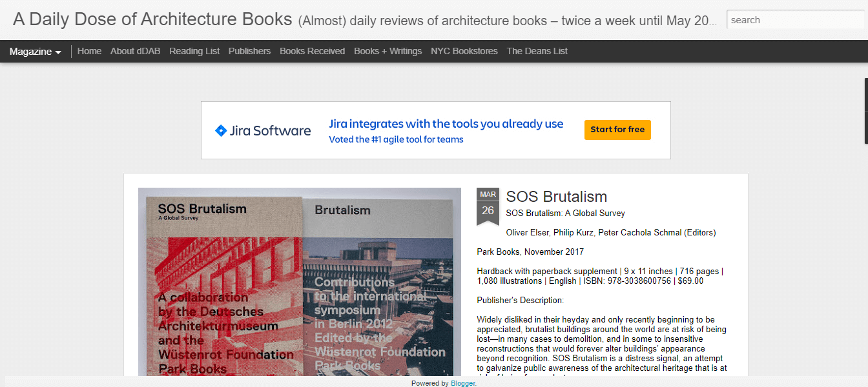Click the Start for free button
This screenshot has height=387, width=868.
point(617,130)
